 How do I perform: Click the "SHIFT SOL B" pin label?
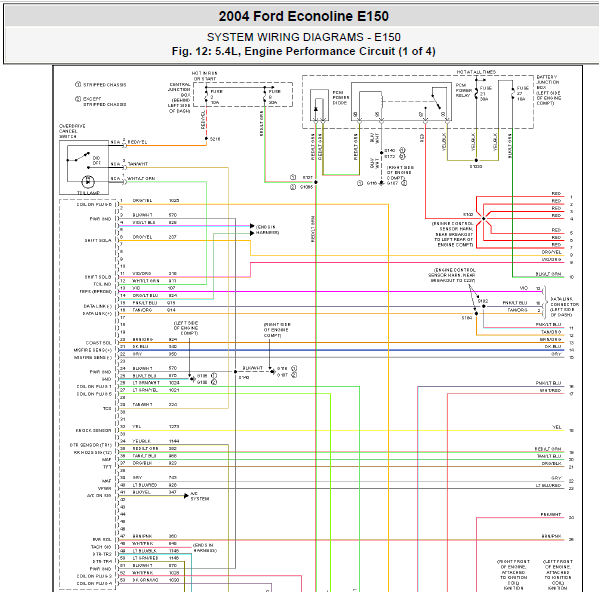pyautogui.click(x=98, y=277)
